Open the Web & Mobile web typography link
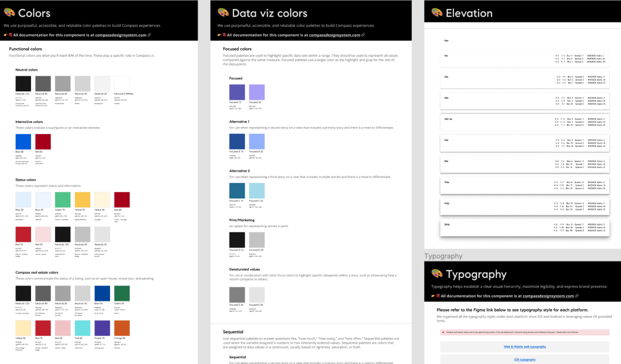This screenshot has width=621, height=364. point(525,346)
